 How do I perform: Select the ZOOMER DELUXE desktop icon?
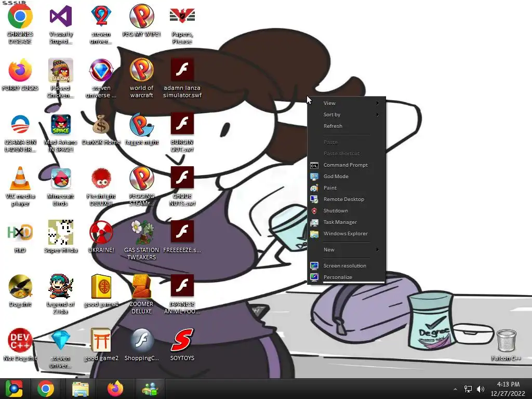tap(141, 287)
